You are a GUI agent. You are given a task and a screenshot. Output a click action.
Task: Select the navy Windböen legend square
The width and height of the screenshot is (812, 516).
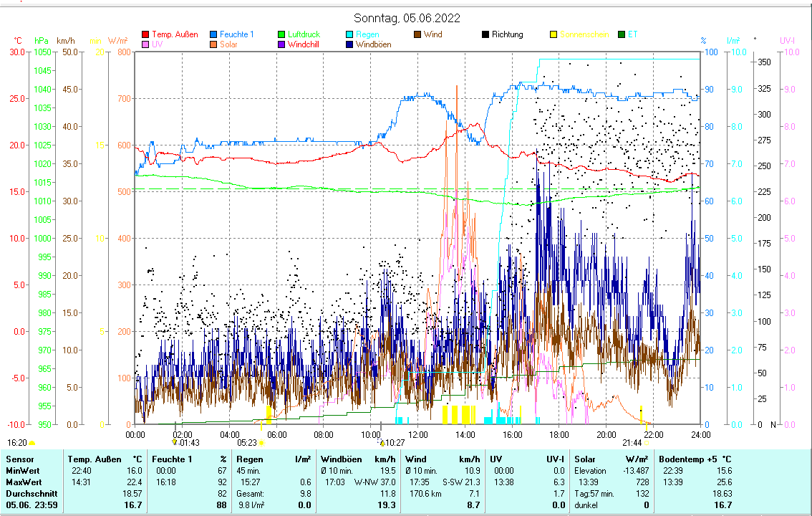pyautogui.click(x=349, y=44)
